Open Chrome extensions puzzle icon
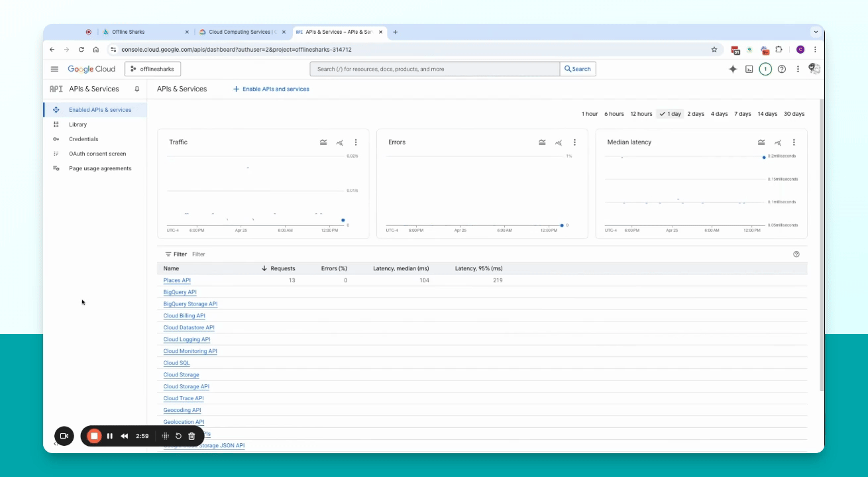The height and width of the screenshot is (477, 868). click(x=779, y=50)
